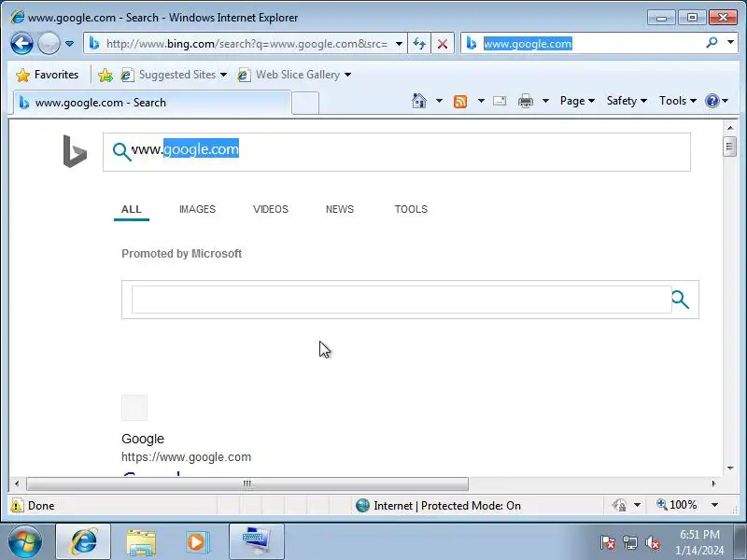This screenshot has height=560, width=747.
Task: Click the empty promoted search input field
Action: [402, 300]
